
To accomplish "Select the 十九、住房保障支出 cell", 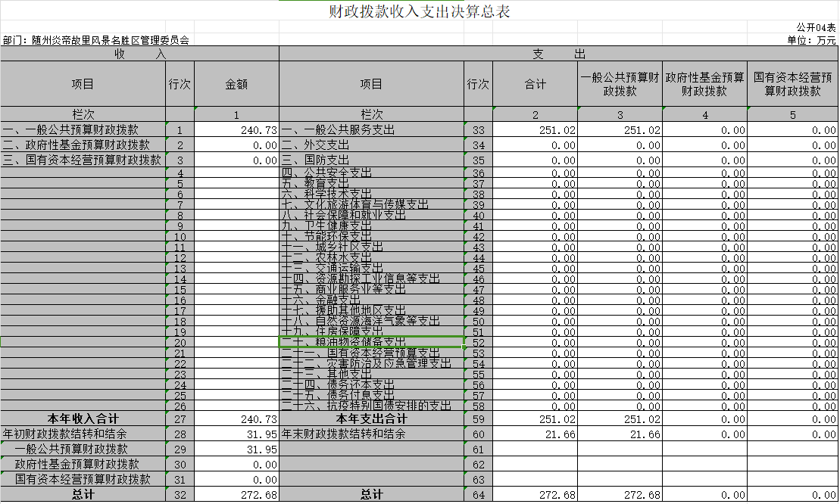I will click(371, 331).
